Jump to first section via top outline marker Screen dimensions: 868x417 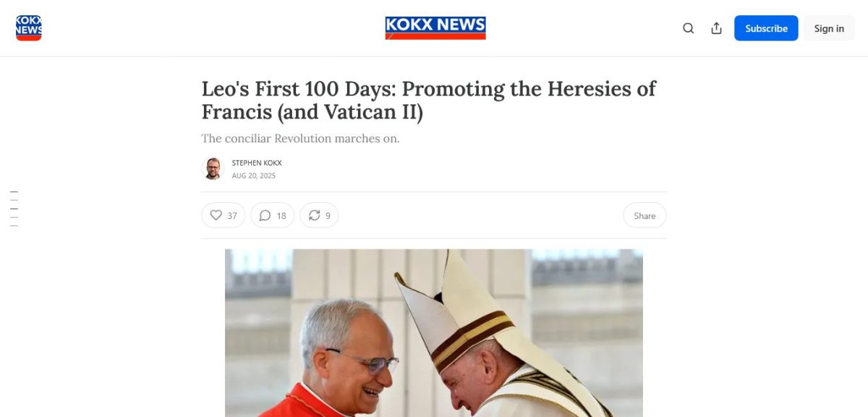pyautogui.click(x=14, y=192)
